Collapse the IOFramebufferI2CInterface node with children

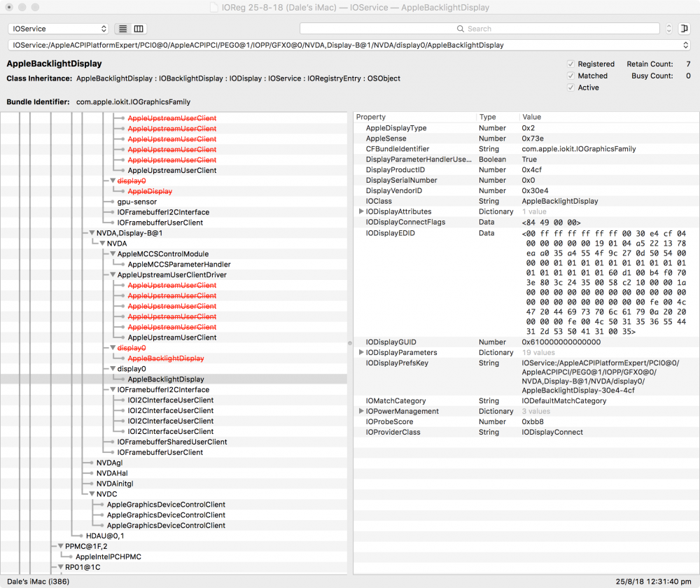[113, 390]
